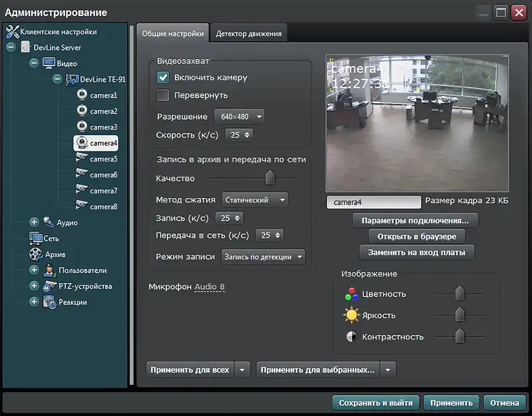The height and width of the screenshot is (416, 532).
Task: Click the Запись (к/с) stepper
Action: (x=229, y=219)
